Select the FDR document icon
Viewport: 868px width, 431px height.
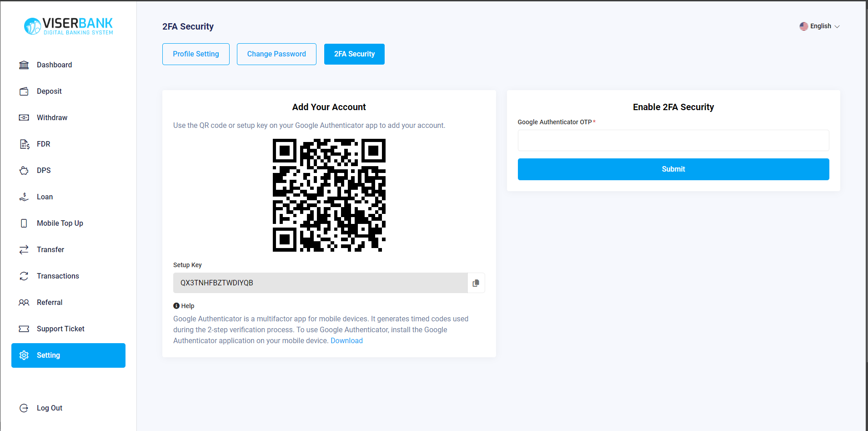point(24,144)
